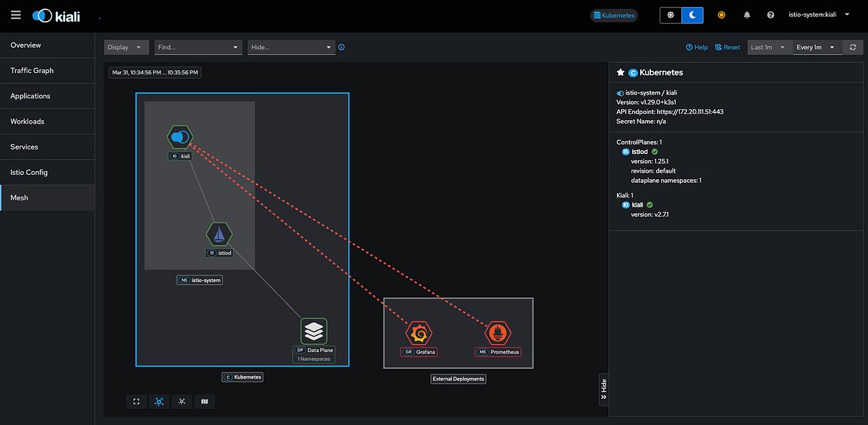Select the kiali node in the mesh graph

[x=179, y=137]
